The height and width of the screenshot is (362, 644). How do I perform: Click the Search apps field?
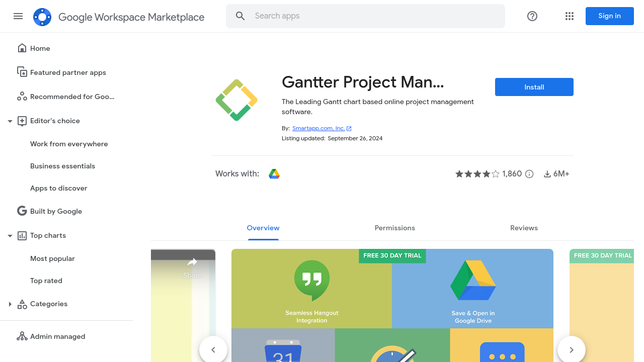tap(365, 16)
